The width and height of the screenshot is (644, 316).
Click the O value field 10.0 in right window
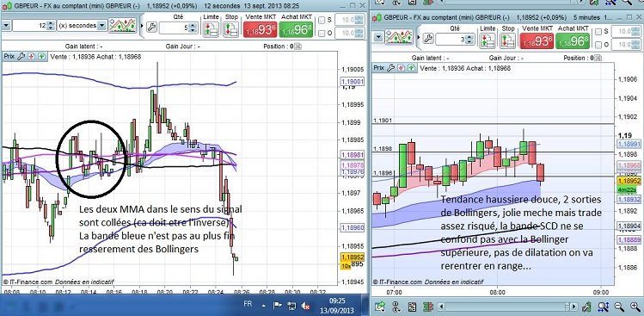coord(626,45)
